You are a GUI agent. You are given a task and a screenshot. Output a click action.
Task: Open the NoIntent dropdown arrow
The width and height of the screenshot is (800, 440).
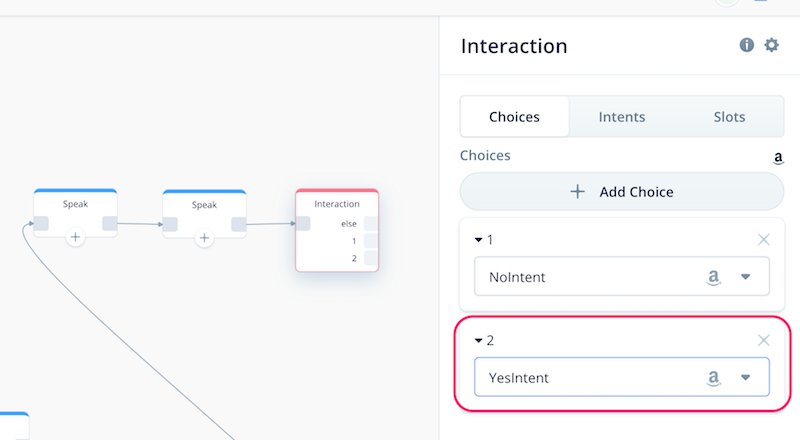(745, 277)
